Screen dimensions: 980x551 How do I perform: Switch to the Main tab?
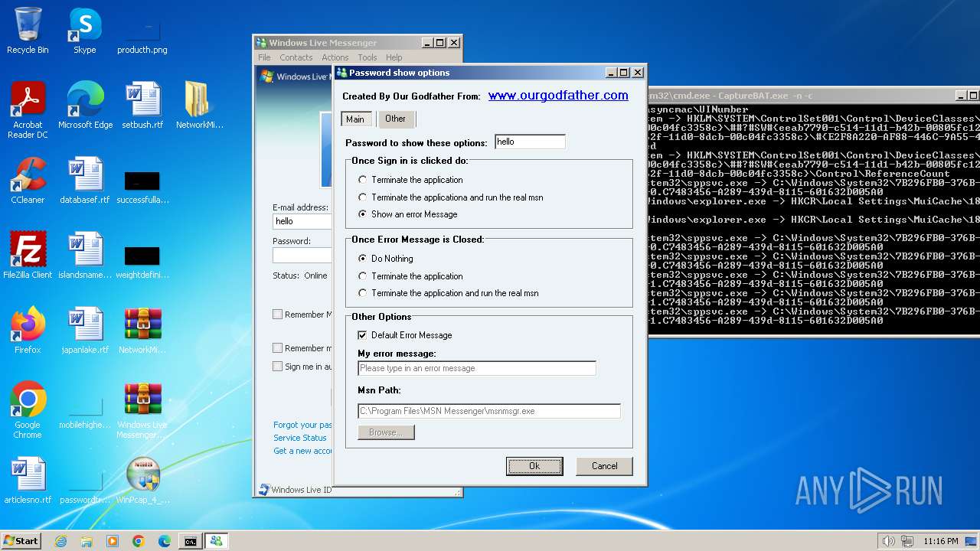tap(355, 119)
